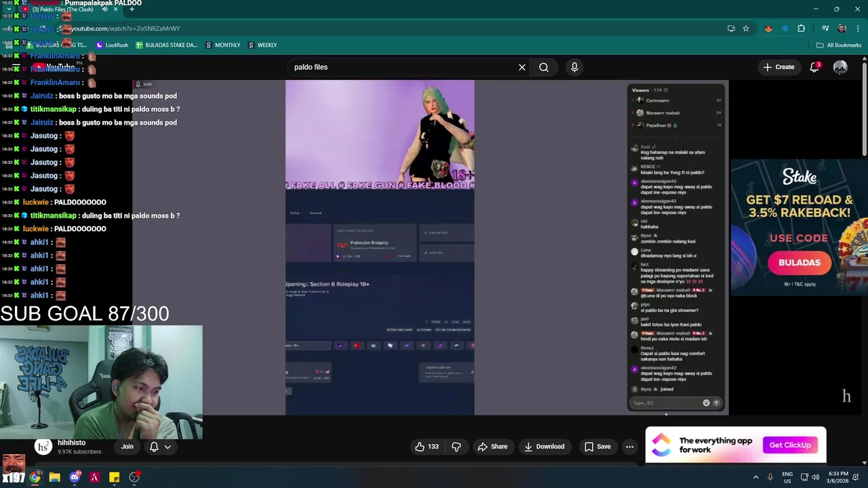Open the LootRush bookmark
This screenshot has width=868, height=488.
(x=112, y=45)
